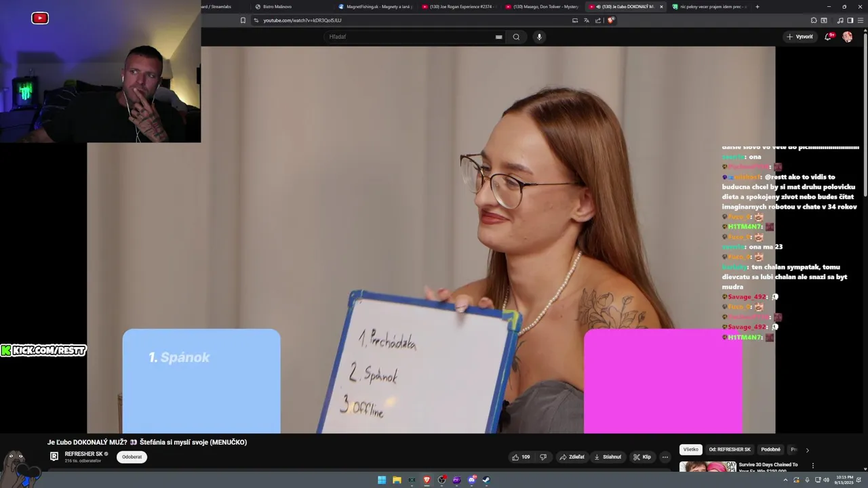Click the video title 'Je Ľubo DOKONALÝ MUŽ?'

click(x=147, y=442)
